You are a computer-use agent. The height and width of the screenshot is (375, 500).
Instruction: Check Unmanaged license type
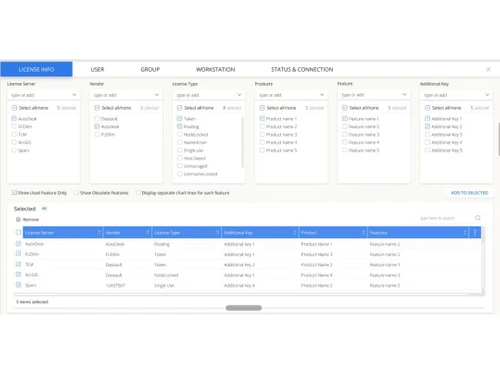tap(179, 166)
